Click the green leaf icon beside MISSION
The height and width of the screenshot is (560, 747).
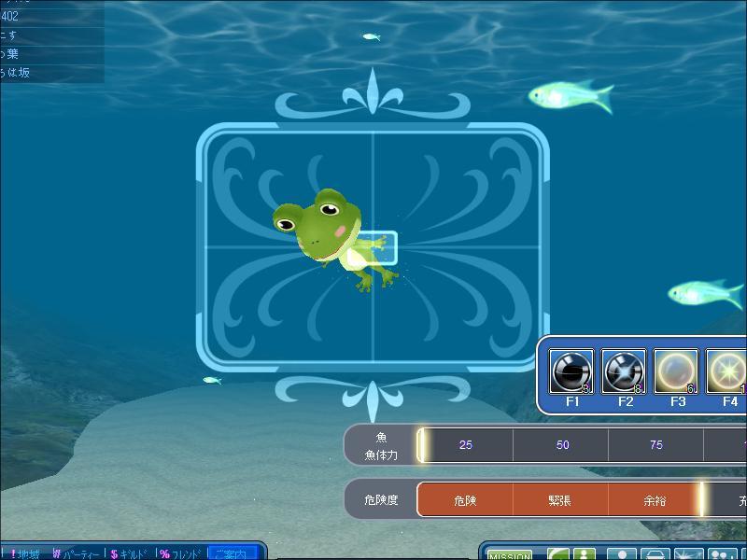[x=557, y=554]
